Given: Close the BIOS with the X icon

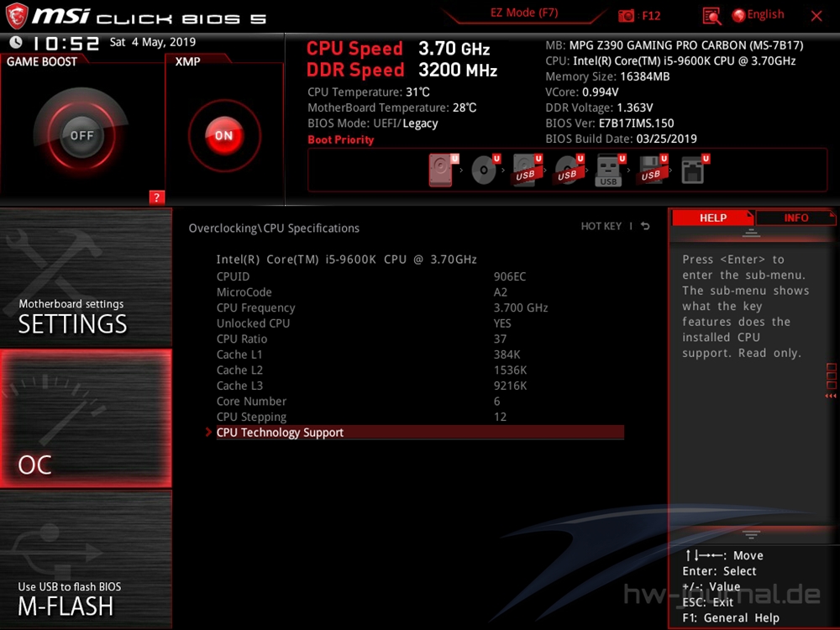Looking at the screenshot, I should (x=816, y=16).
